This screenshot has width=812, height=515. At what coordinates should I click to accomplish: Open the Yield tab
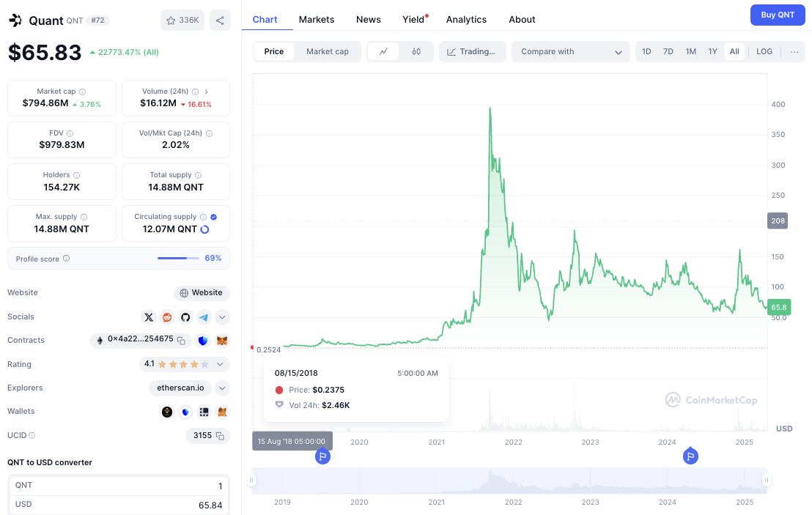414,20
